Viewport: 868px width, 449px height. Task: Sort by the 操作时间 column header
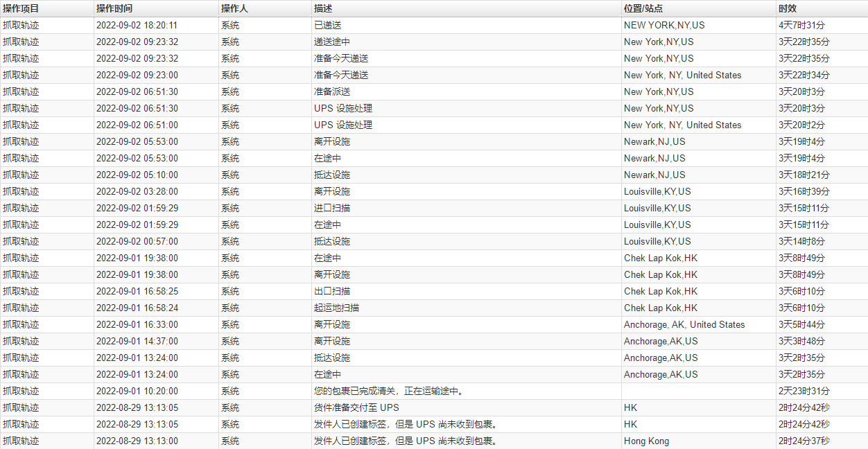(x=114, y=8)
